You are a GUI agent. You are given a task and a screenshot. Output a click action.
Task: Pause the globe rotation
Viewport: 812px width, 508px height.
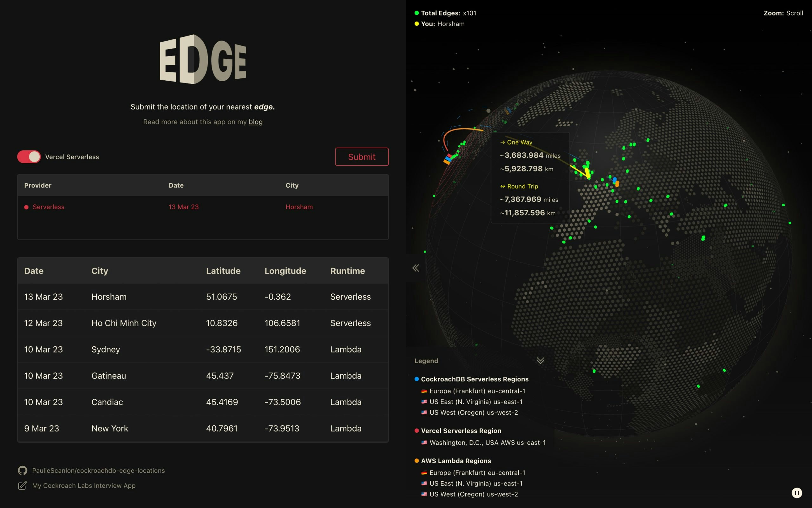[x=797, y=493]
